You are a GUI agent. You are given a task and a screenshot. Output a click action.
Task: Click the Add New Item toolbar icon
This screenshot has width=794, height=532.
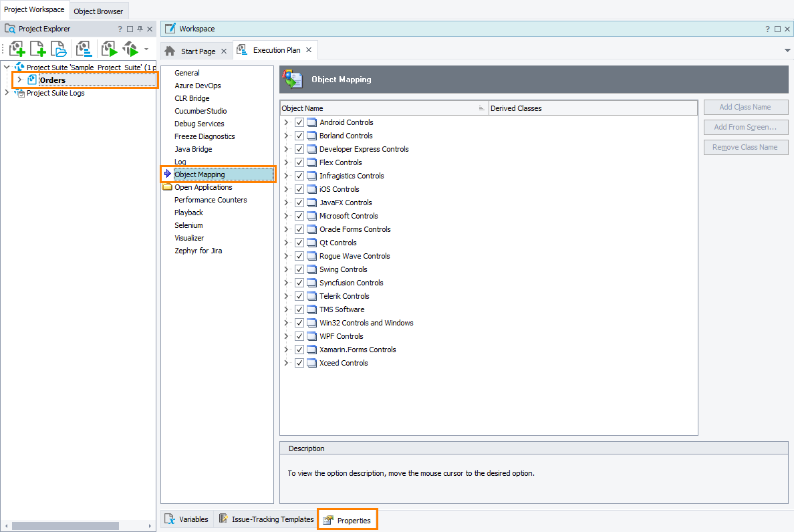pos(37,48)
